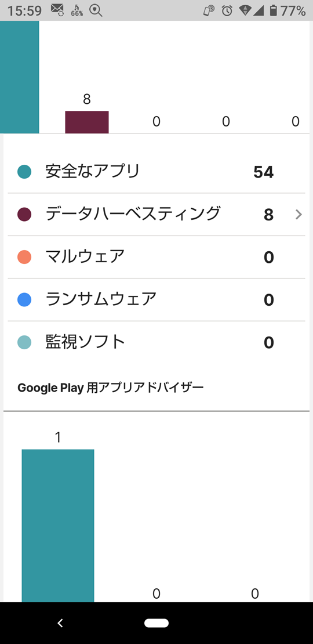Select the ランサムウェア row

(156, 300)
